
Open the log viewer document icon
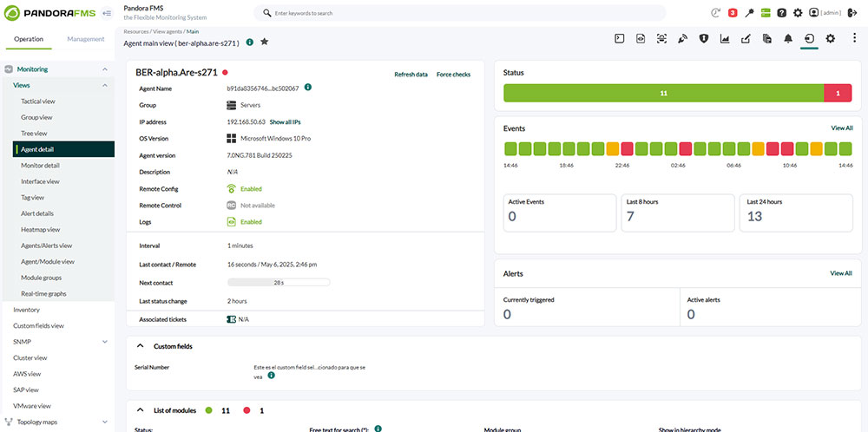pyautogui.click(x=641, y=39)
